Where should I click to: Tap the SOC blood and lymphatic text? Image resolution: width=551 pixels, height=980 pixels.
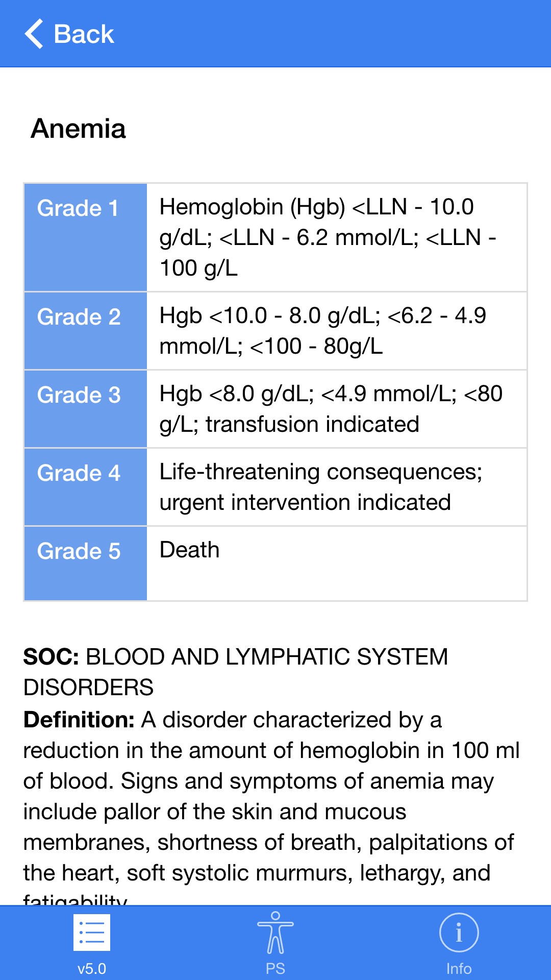pyautogui.click(x=236, y=672)
